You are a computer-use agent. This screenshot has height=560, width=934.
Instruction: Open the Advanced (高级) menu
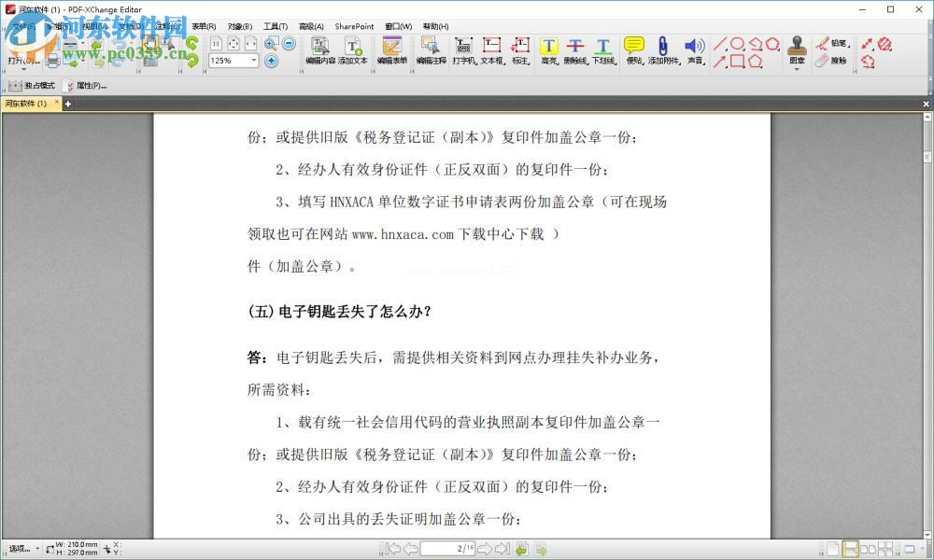pyautogui.click(x=311, y=27)
